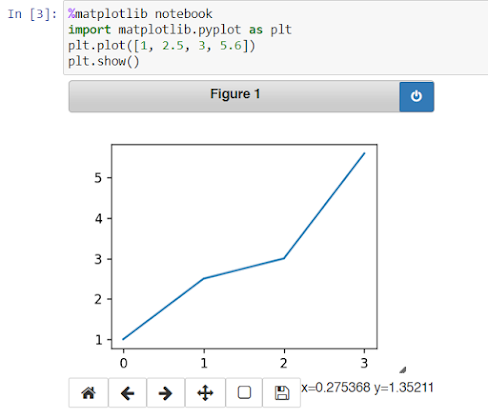488x419 pixels.
Task: Click the Figure 1 title bar
Action: 234,96
